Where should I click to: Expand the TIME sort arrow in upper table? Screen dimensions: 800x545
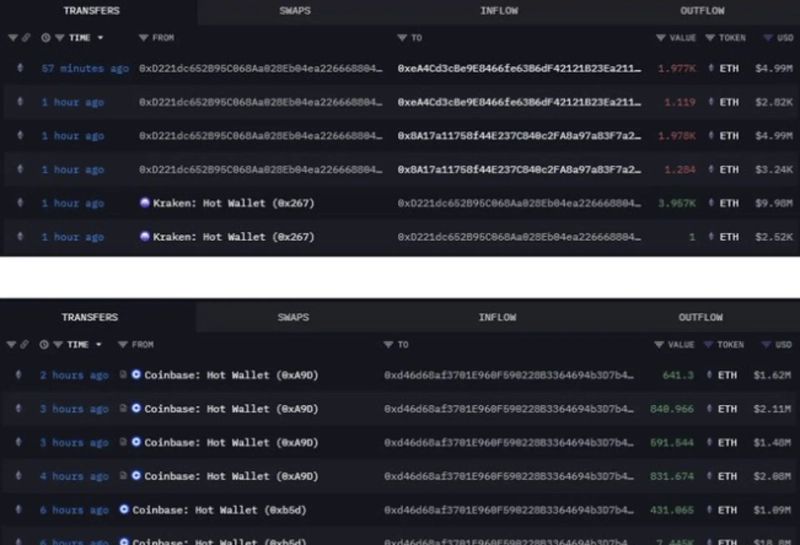click(x=98, y=37)
